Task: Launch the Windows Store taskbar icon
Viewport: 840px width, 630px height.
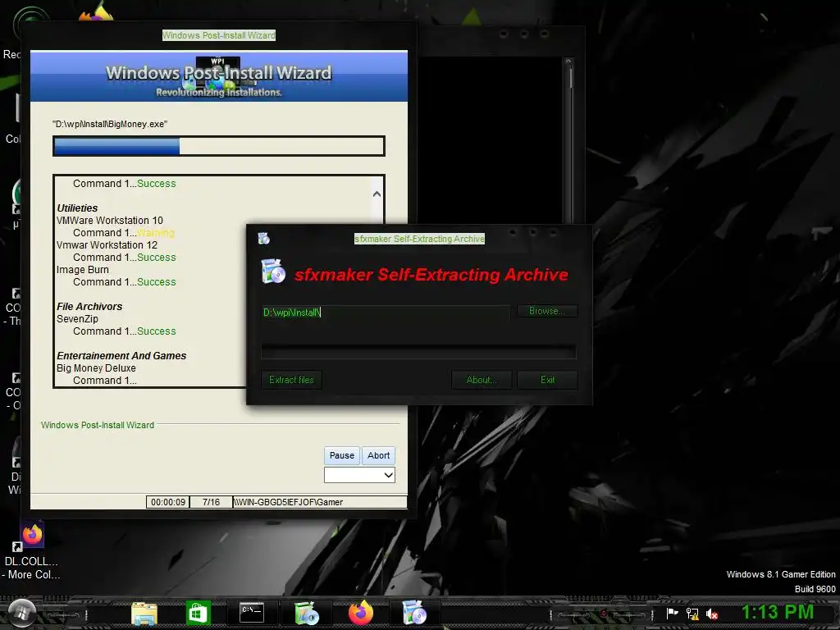Action: pos(199,613)
